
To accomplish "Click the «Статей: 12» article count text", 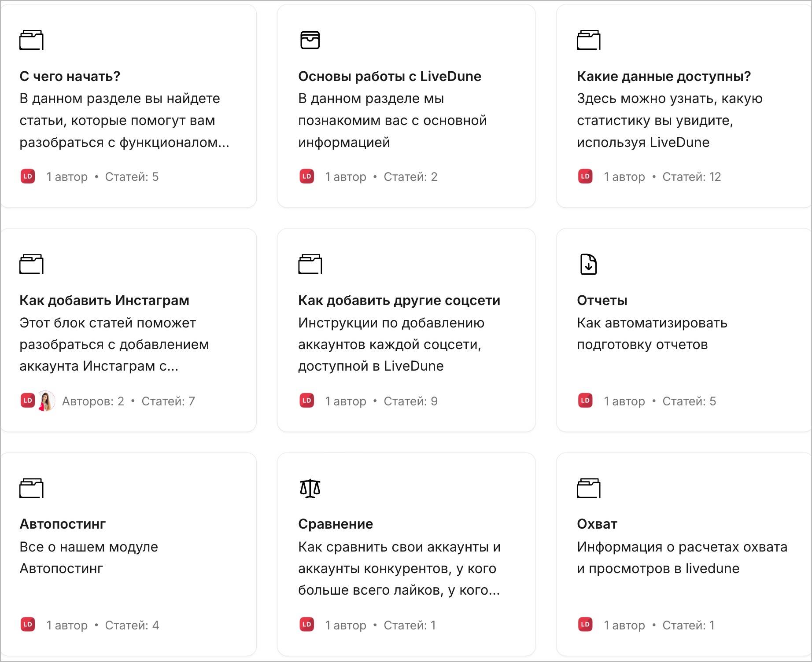I will [692, 177].
